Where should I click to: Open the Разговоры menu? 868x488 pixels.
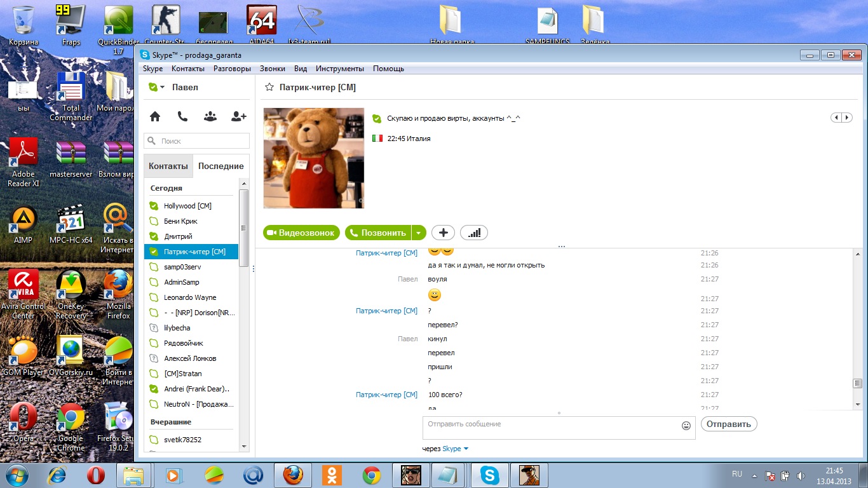[x=232, y=69]
